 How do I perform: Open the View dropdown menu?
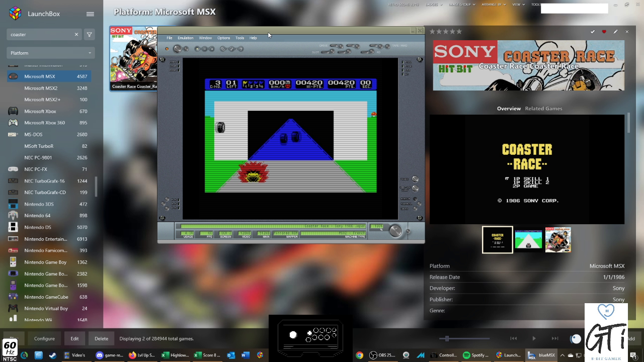pyautogui.click(x=518, y=5)
